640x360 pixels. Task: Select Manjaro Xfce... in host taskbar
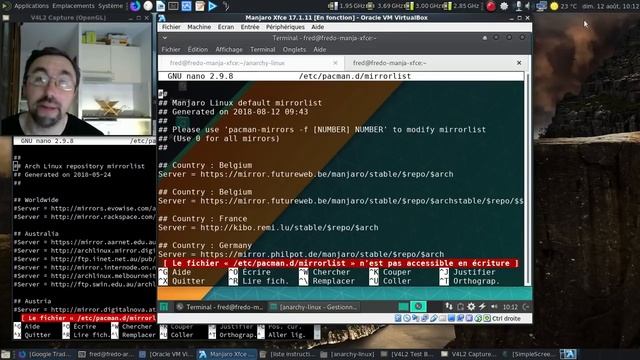[227, 354]
